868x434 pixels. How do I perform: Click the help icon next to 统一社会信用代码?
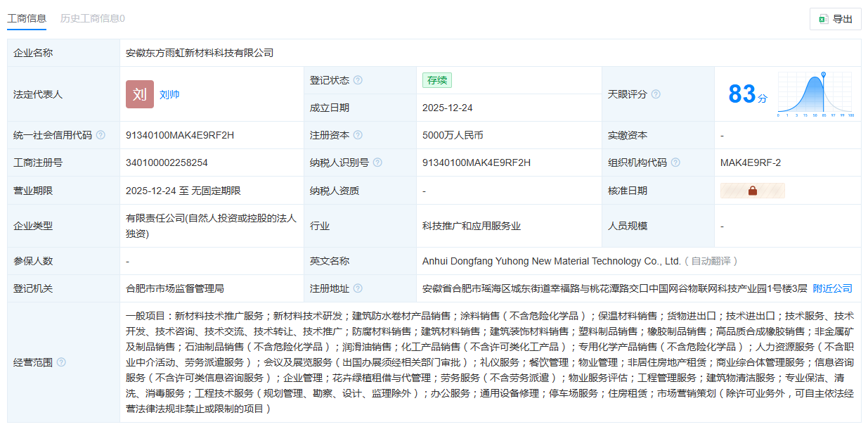[x=101, y=135]
